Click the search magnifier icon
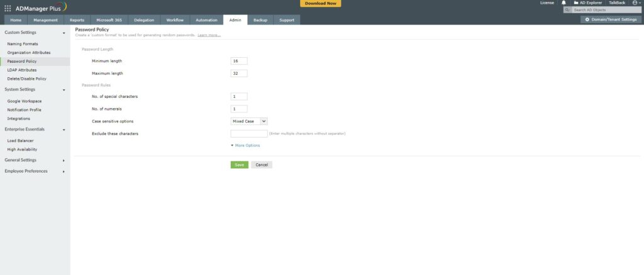This screenshot has width=644, height=275. tap(567, 10)
